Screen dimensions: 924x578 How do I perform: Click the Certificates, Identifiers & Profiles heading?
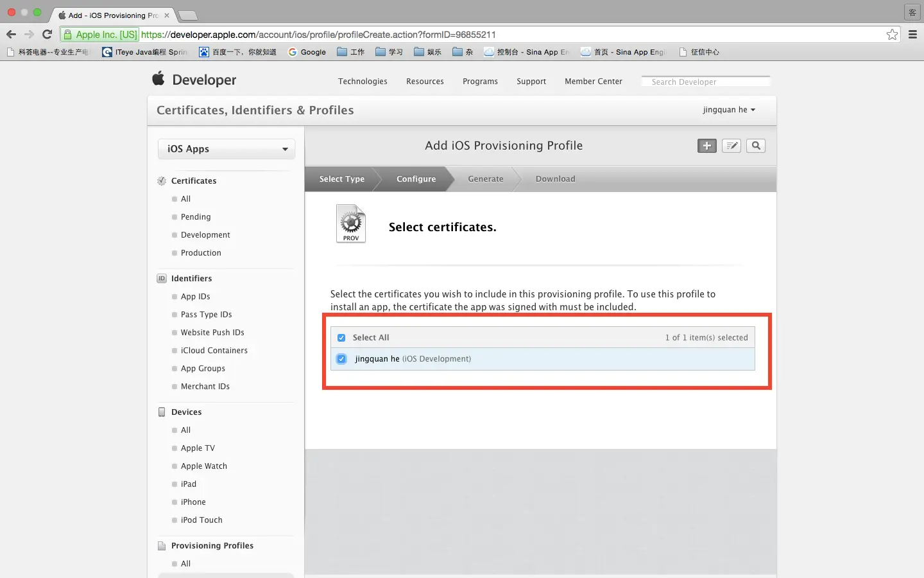pos(255,110)
